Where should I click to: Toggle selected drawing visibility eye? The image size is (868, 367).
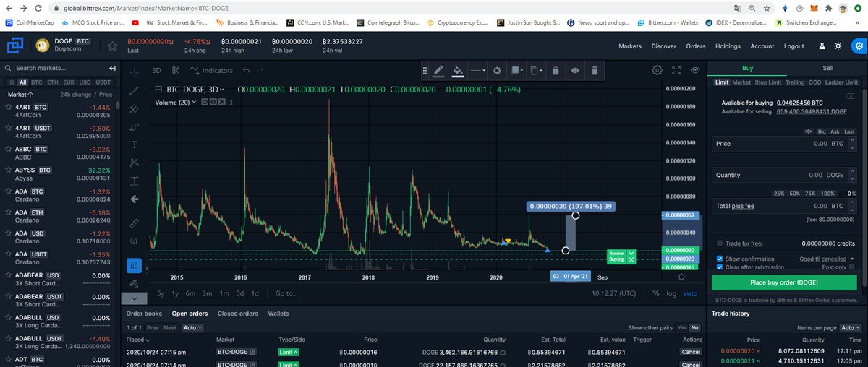click(575, 71)
